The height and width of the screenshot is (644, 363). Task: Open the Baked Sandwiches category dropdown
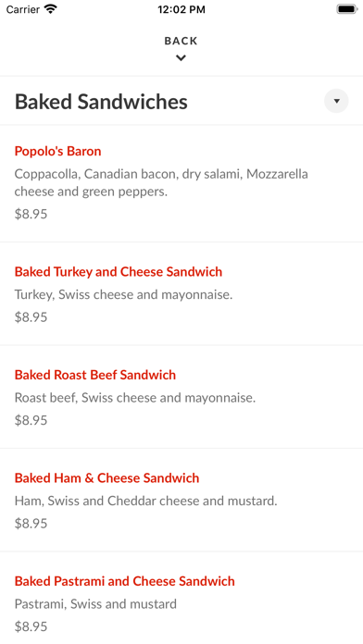coord(336,101)
